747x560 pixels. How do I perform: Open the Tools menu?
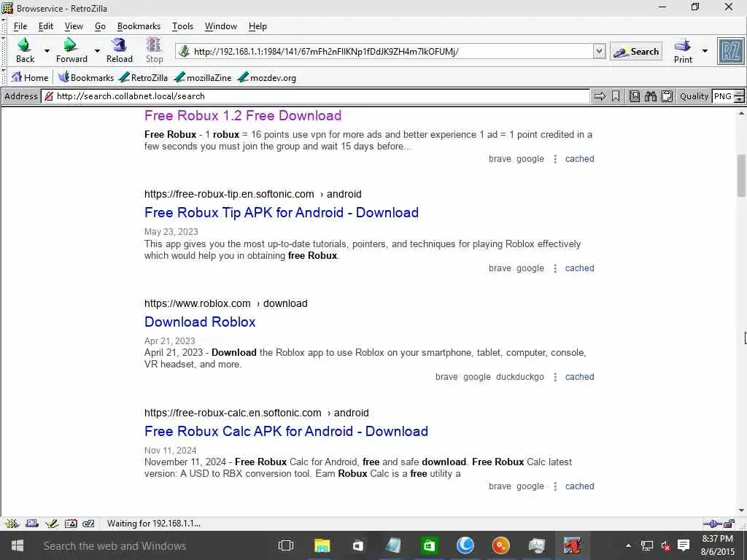(x=182, y=26)
